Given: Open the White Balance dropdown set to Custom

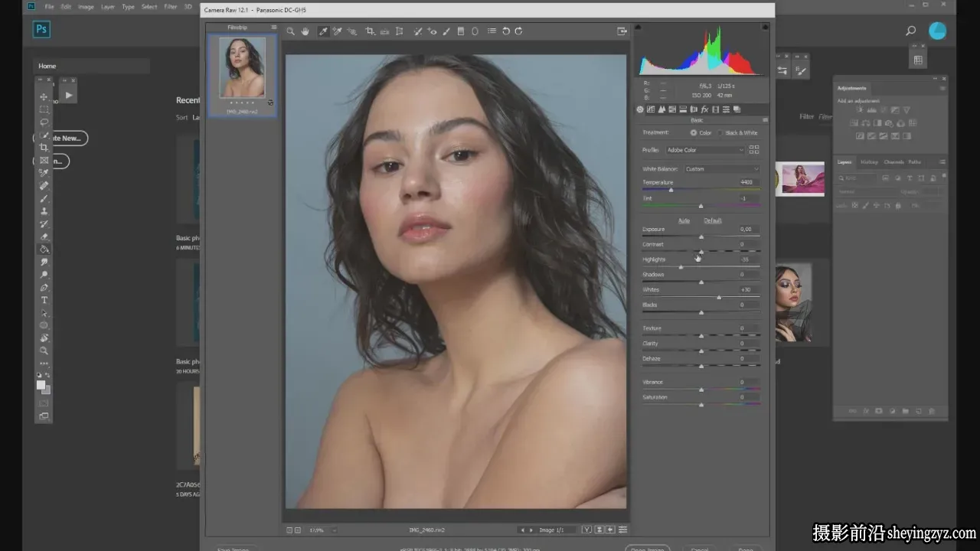Looking at the screenshot, I should [x=722, y=169].
